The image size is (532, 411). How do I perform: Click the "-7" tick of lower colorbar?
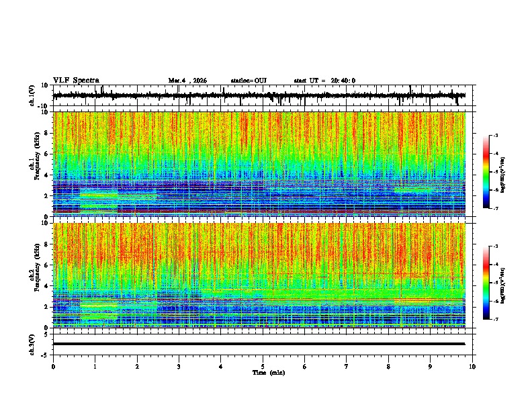(495, 320)
